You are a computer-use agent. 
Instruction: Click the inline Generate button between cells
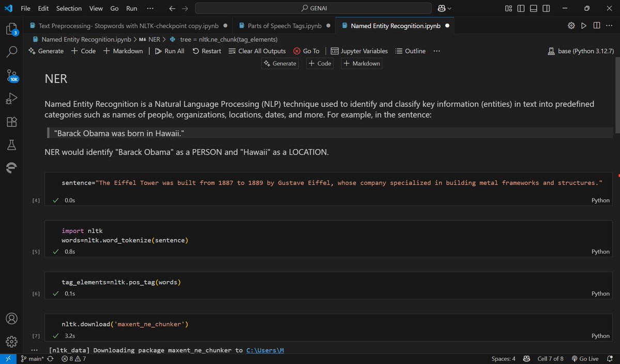coord(280,63)
